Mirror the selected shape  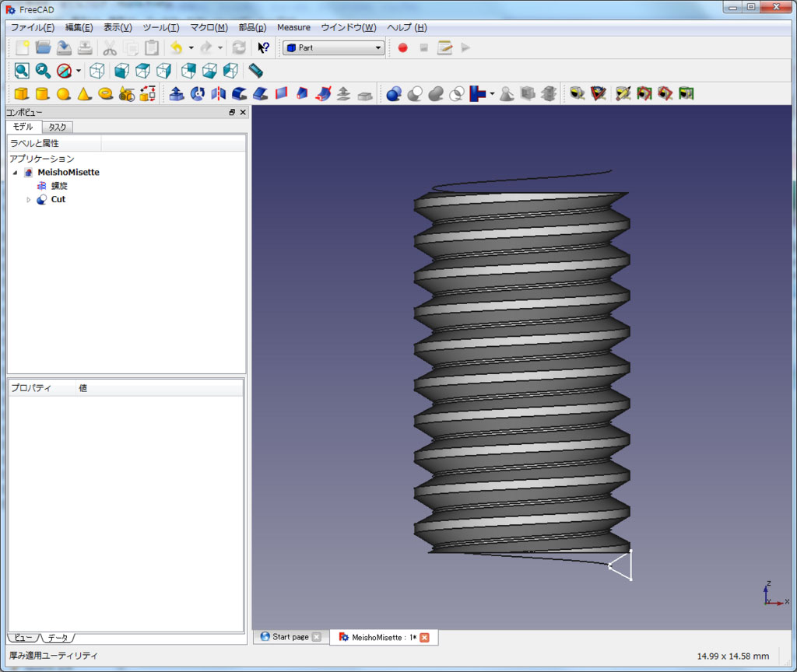point(218,93)
